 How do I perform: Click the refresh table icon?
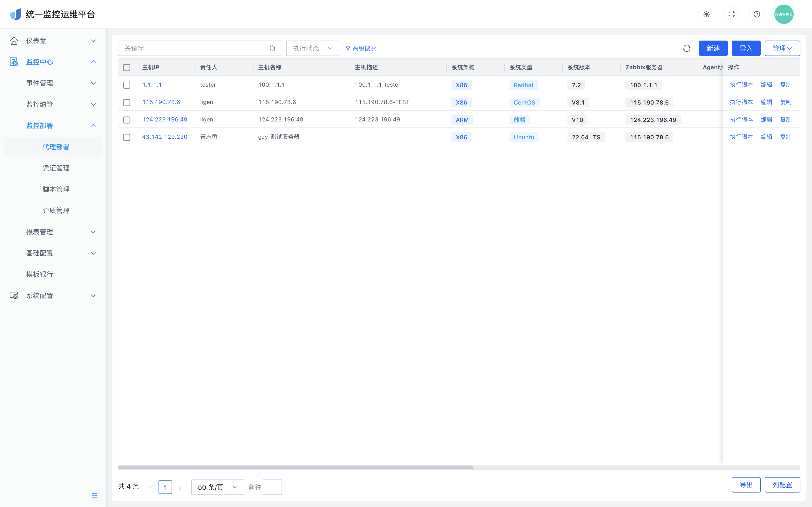pos(687,48)
